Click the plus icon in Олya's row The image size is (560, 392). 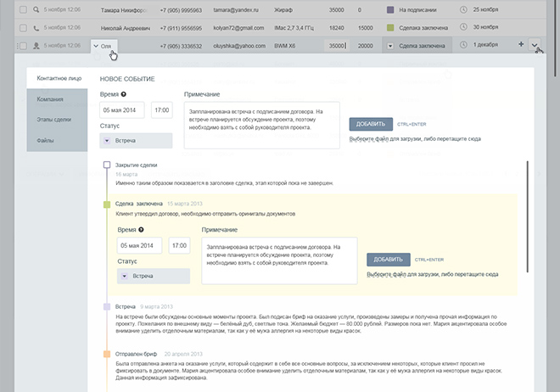(x=521, y=45)
